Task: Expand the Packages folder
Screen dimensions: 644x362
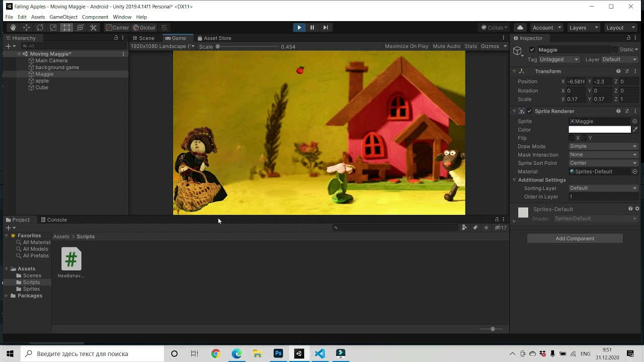Action: (x=7, y=296)
